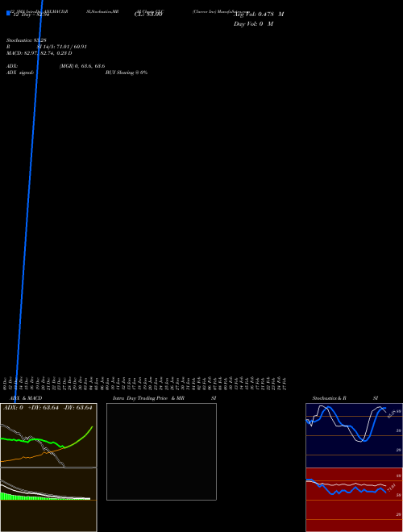Open the MACD histogram panel with green bars
403x532 pixels.
48,500
